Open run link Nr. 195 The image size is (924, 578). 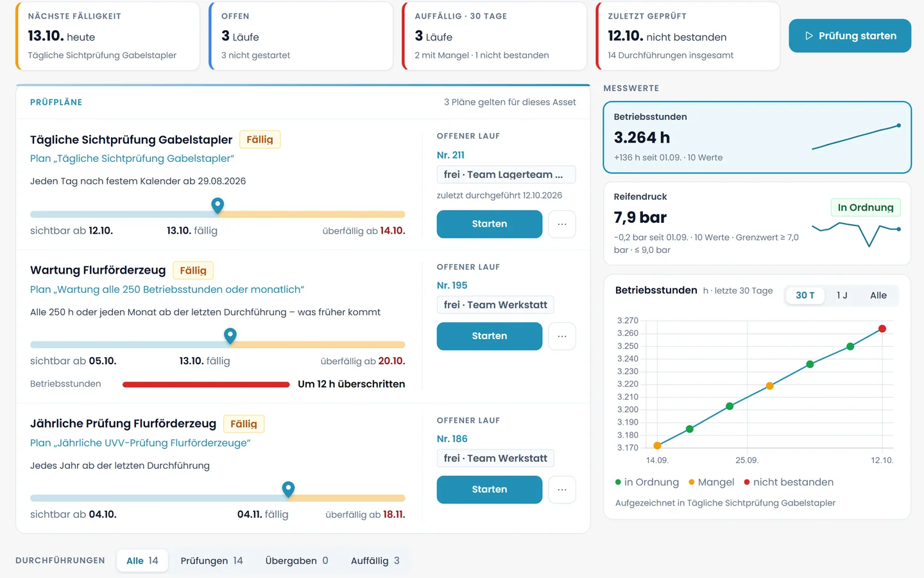[x=452, y=285]
